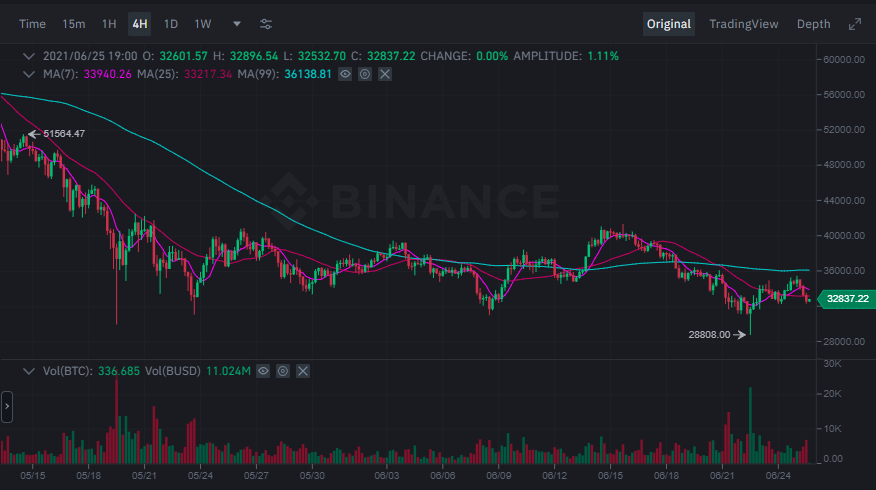
Task: Select the 15m interval button
Action: click(x=73, y=24)
